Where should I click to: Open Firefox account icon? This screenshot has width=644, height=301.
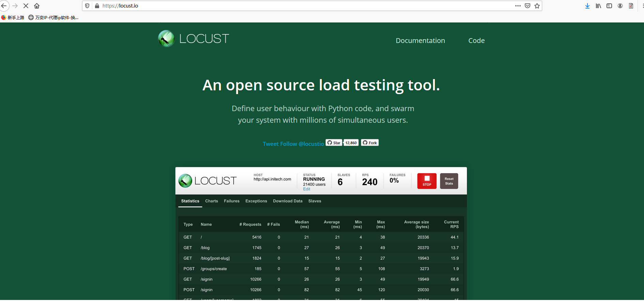620,6
